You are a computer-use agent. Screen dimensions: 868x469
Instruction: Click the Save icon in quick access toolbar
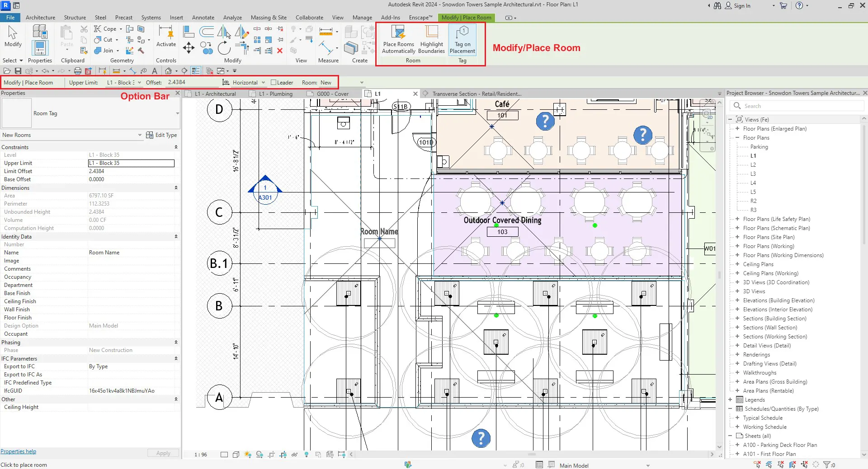[x=18, y=71]
